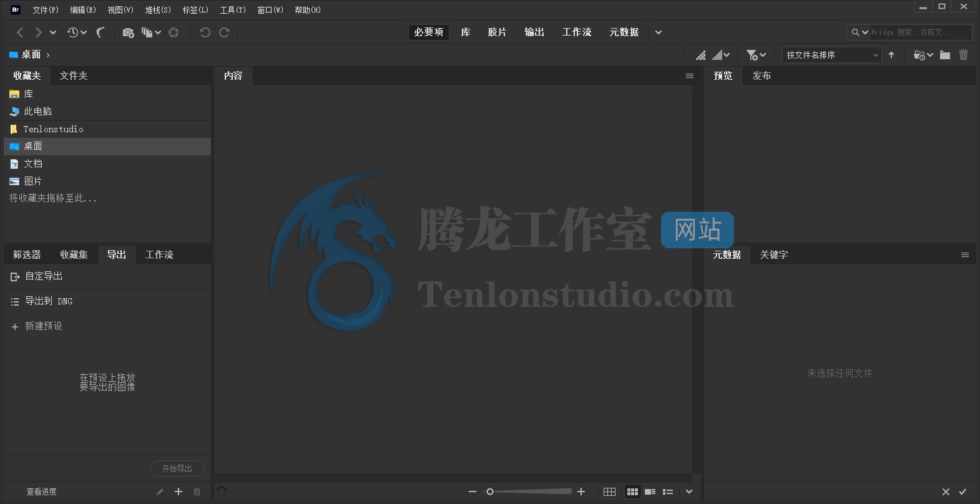980x504 pixels.
Task: Toggle the thumbnail grid lock
Action: click(610, 492)
